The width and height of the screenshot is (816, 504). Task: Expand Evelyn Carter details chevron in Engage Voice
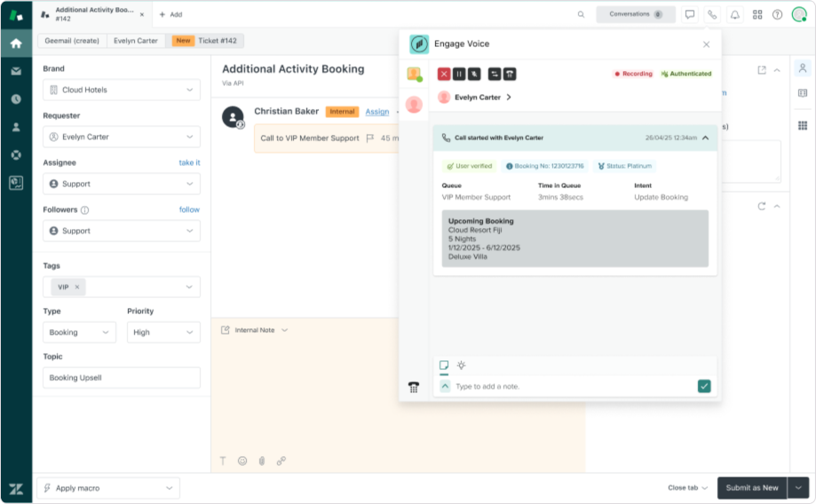click(509, 98)
